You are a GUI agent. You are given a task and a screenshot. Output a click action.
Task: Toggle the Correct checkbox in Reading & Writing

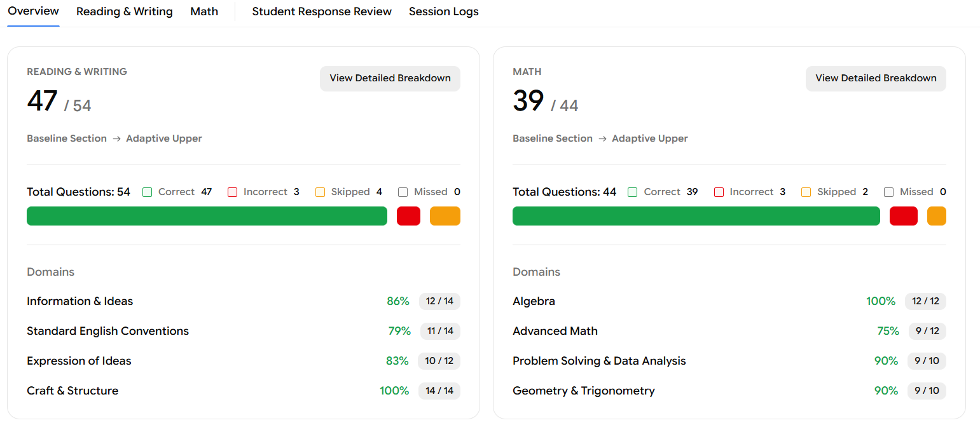148,192
